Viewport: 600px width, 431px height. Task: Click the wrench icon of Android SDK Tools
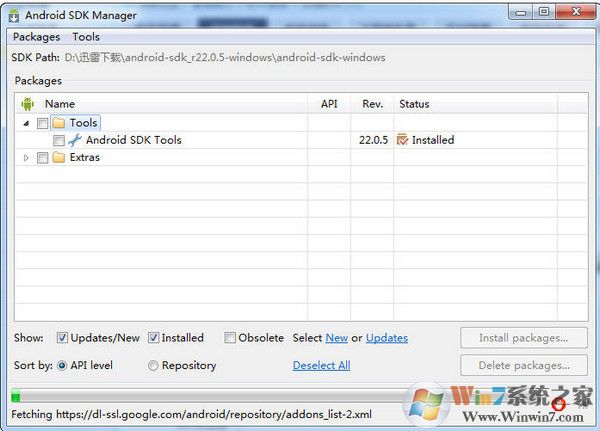pos(75,140)
